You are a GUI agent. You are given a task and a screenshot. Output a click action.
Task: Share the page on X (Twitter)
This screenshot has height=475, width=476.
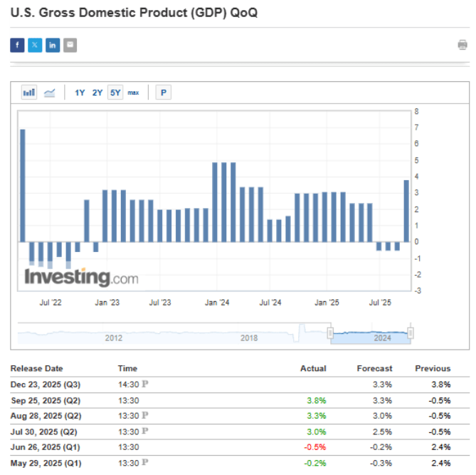(35, 46)
